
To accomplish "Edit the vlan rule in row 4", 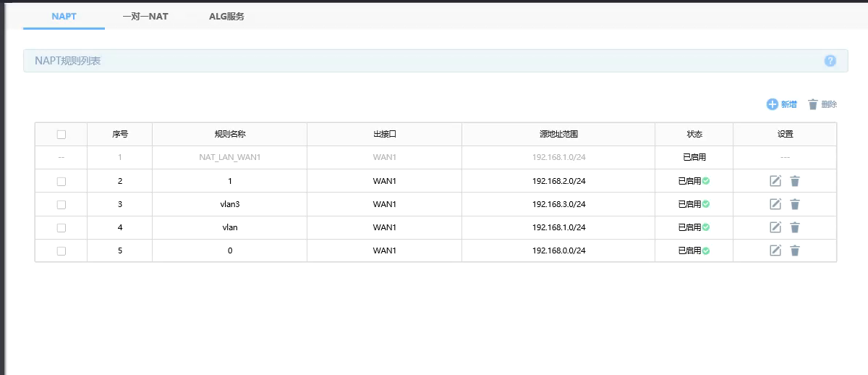I will (x=775, y=227).
